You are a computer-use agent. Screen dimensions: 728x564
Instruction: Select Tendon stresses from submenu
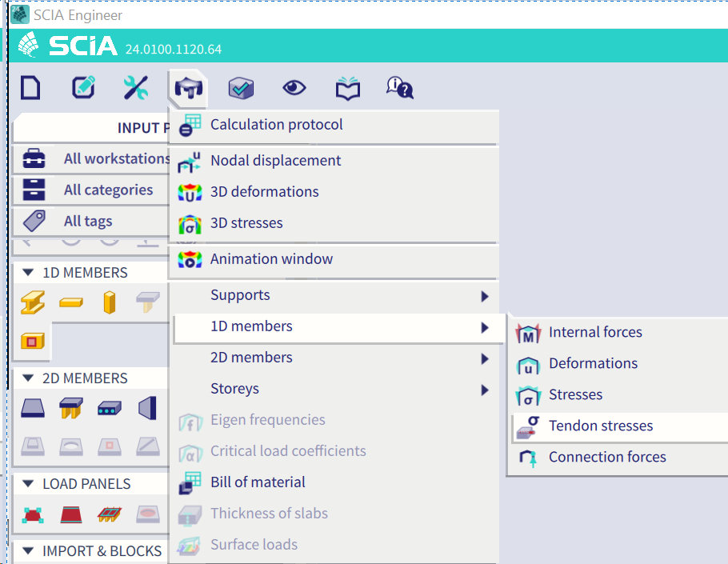[600, 426]
